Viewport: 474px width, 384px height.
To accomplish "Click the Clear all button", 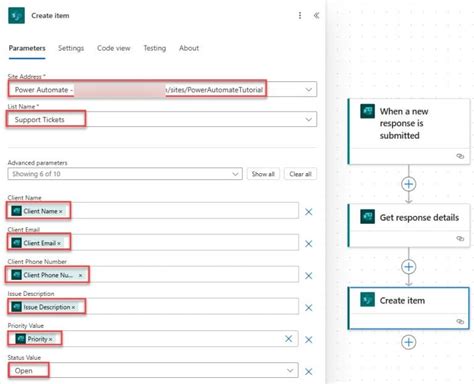I will pyautogui.click(x=300, y=174).
